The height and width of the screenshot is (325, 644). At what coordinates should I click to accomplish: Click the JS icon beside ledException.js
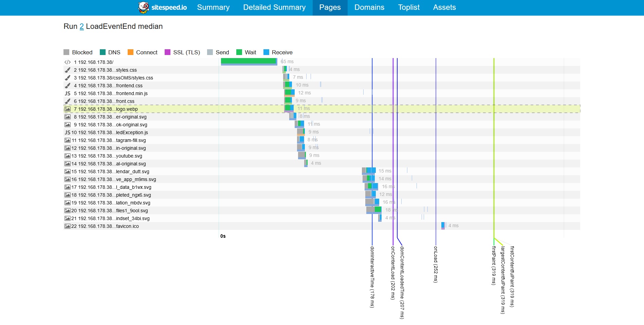[68, 132]
